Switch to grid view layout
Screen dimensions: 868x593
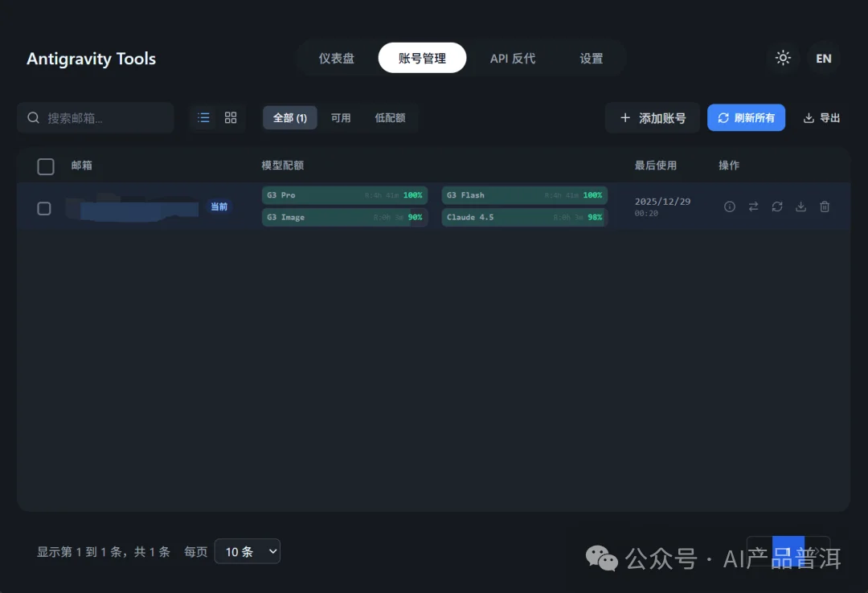[231, 117]
